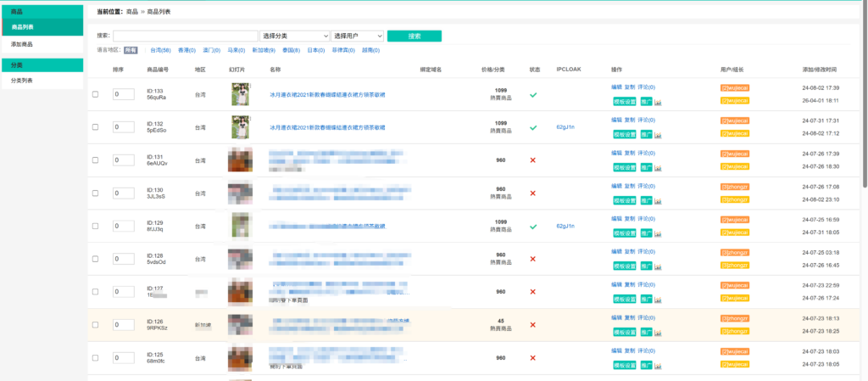
Task: Click 编辑 link for product ID:131
Action: (617, 153)
